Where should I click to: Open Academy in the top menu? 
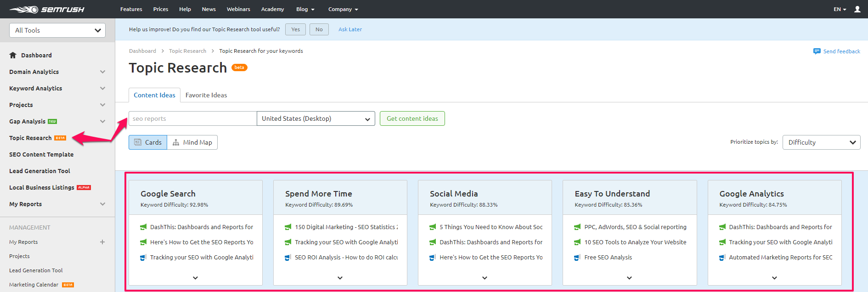[272, 9]
